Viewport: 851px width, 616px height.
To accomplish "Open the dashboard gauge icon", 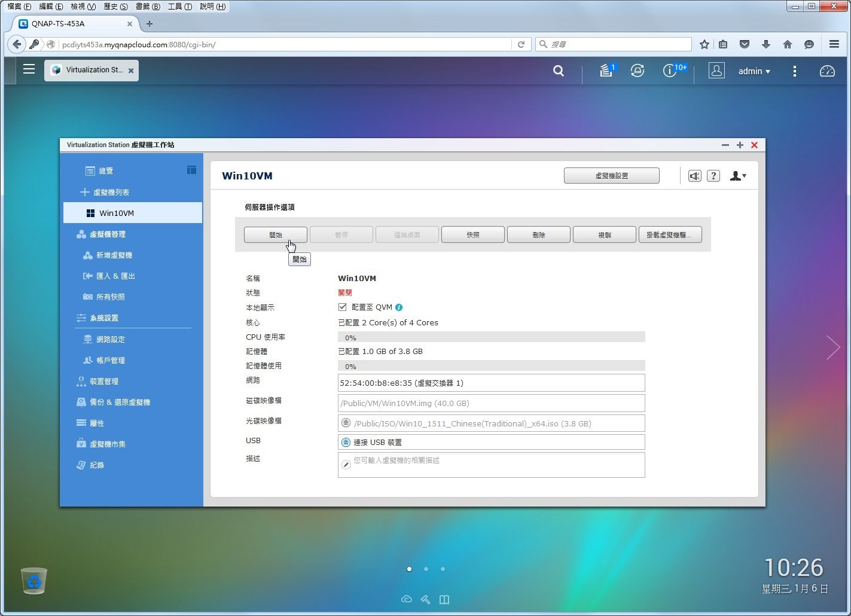I will click(x=827, y=71).
